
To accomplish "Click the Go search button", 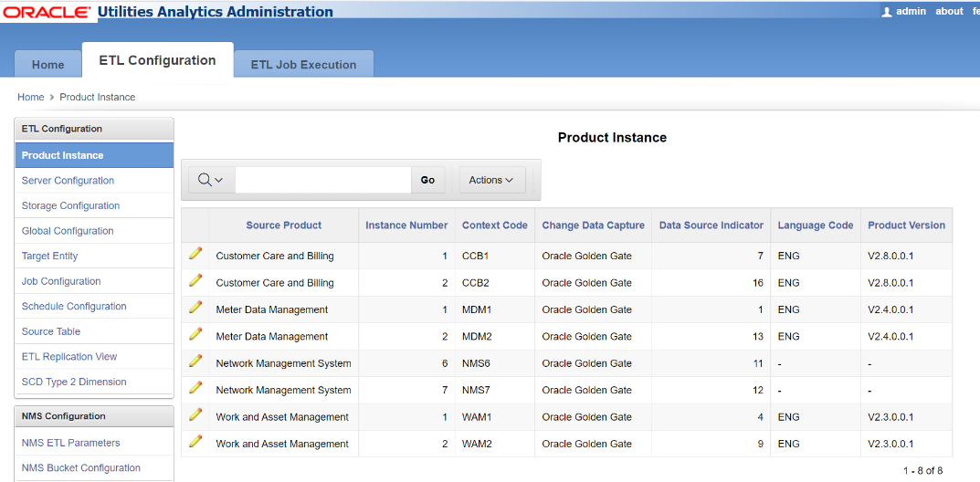I will [427, 180].
